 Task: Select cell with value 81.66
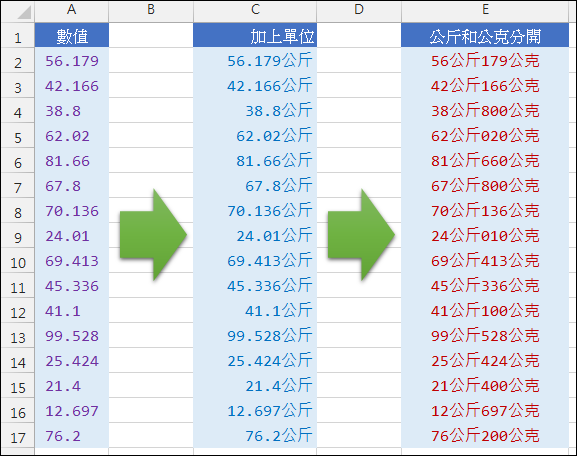coord(72,160)
